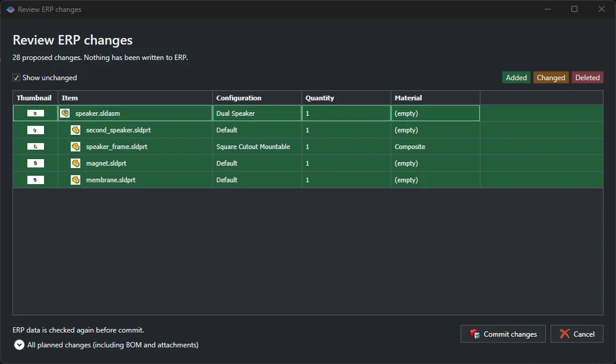The image size is (616, 364).
Task: Click the Added legend swatch
Action: (516, 78)
